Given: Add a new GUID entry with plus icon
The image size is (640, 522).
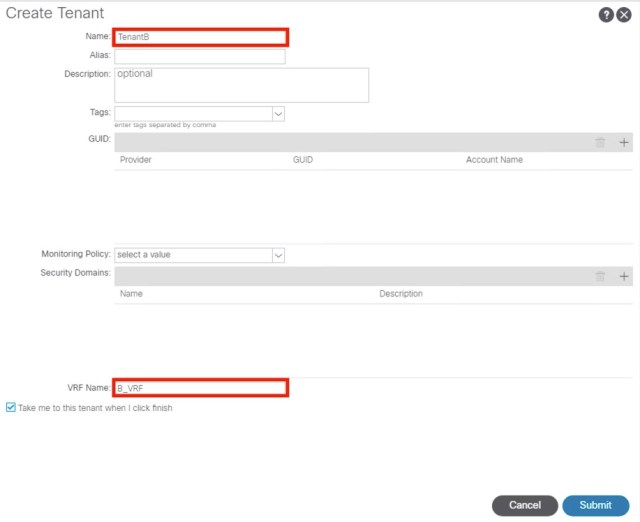Looking at the screenshot, I should 624,142.
